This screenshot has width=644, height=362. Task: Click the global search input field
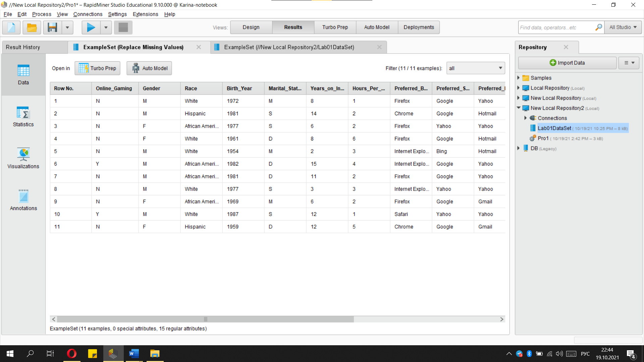[x=556, y=27]
